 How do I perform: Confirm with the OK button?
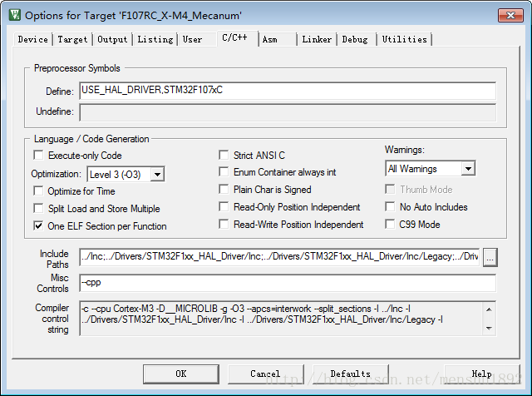click(x=181, y=374)
